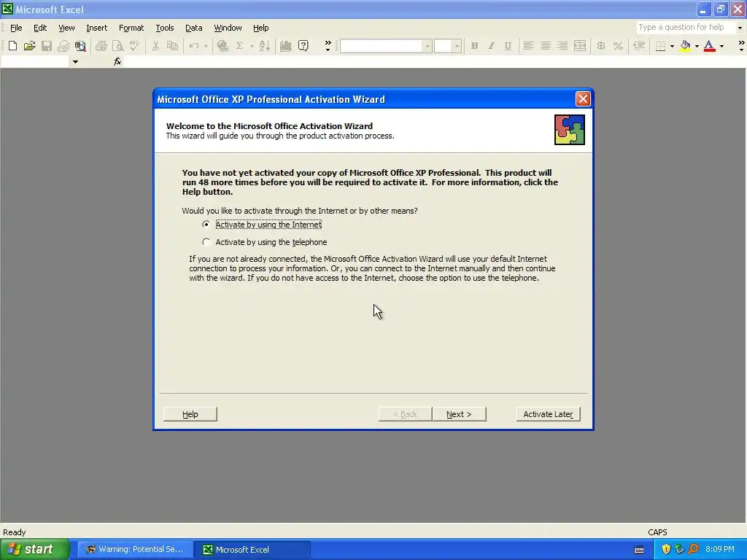Open the Borders dropdown arrow
This screenshot has width=747, height=560.
point(672,46)
